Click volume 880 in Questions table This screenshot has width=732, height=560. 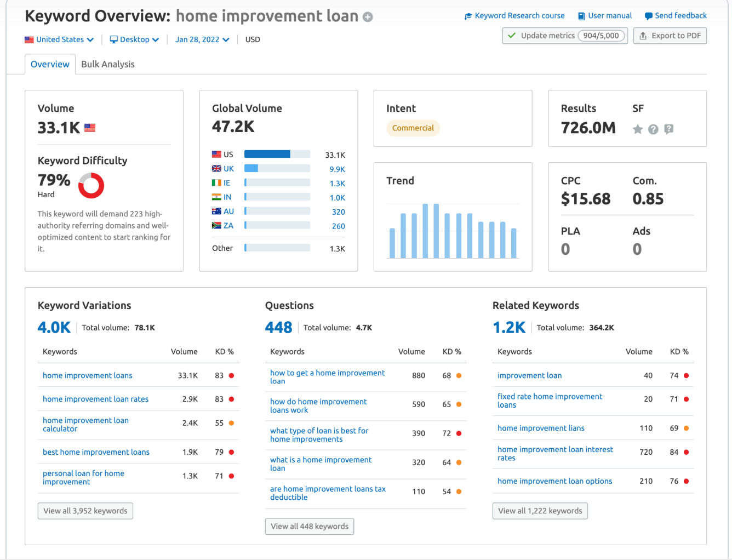click(x=419, y=376)
